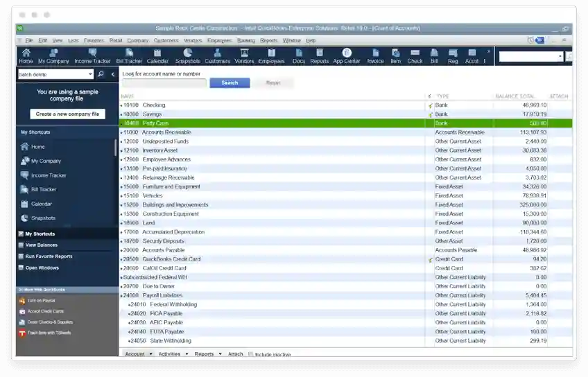Select the 10400 Petty Cash row

346,123
